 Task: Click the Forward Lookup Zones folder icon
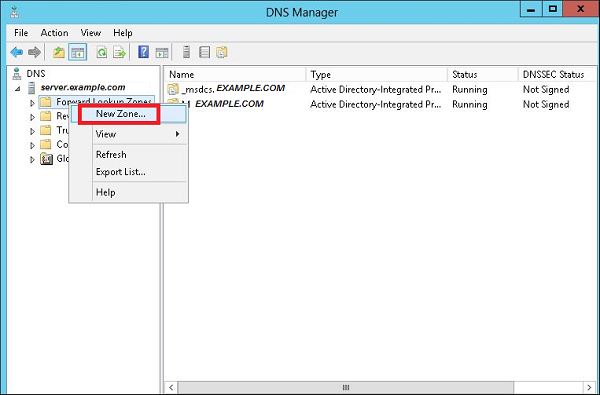(x=46, y=102)
